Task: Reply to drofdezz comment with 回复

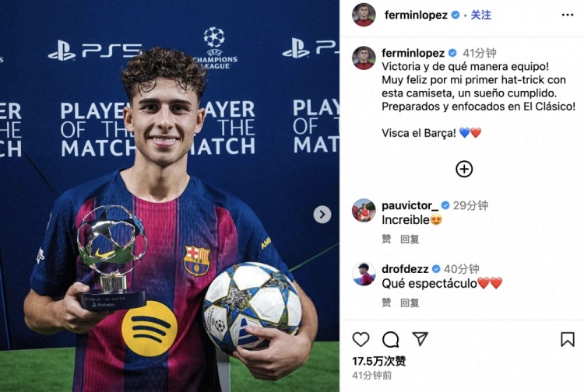Action: click(x=410, y=303)
